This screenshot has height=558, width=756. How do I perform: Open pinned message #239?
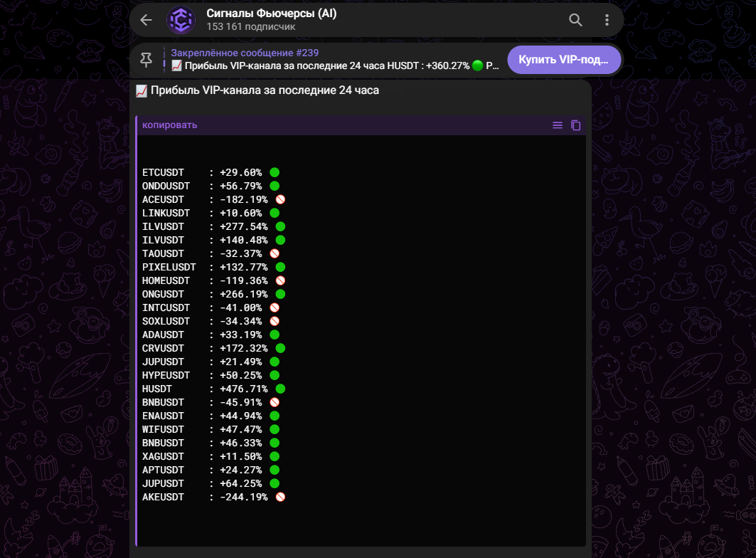[x=334, y=59]
